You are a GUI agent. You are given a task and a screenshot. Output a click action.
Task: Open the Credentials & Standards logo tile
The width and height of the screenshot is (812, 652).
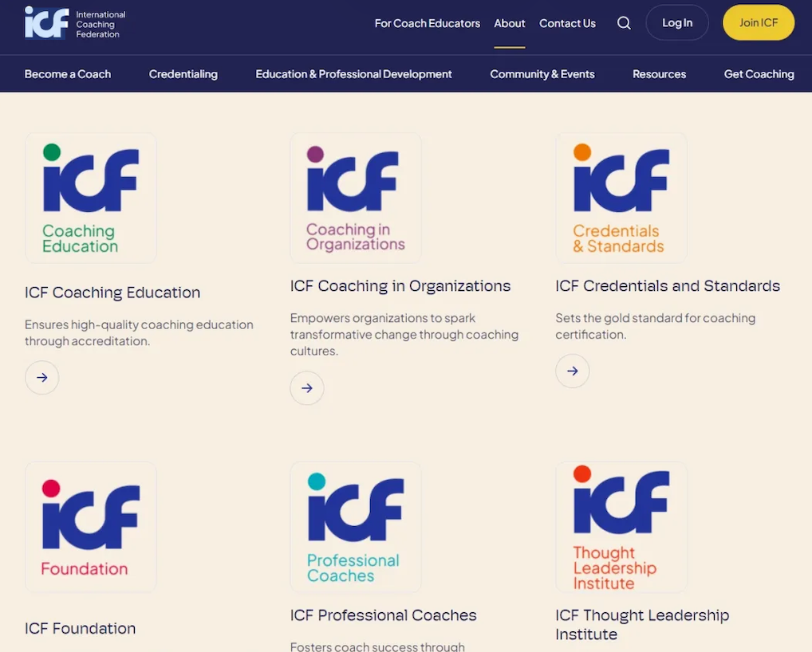point(621,198)
